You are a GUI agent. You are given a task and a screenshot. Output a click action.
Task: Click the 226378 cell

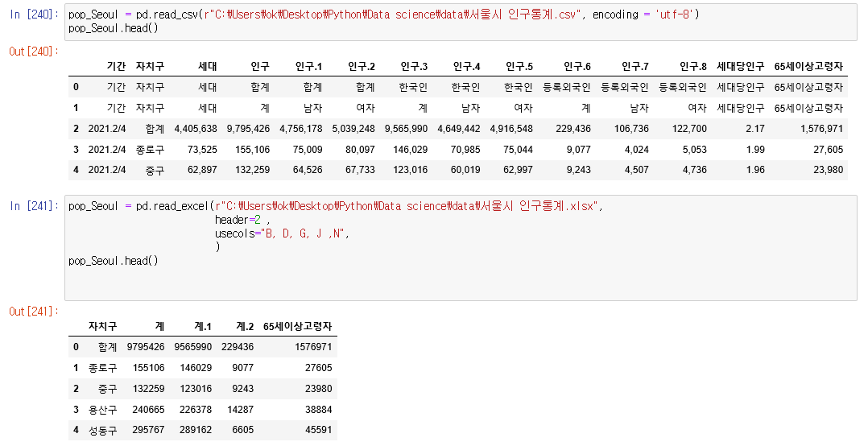tap(196, 410)
